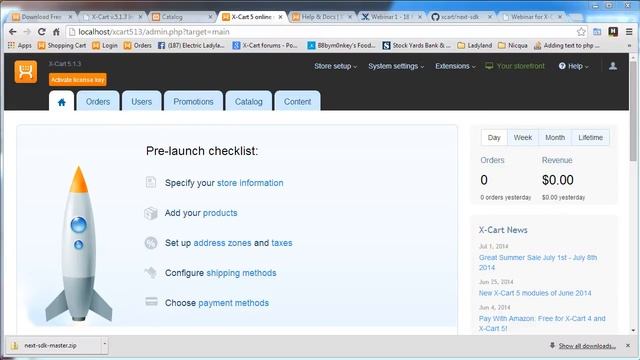Click the rocket illustration

(x=78, y=244)
